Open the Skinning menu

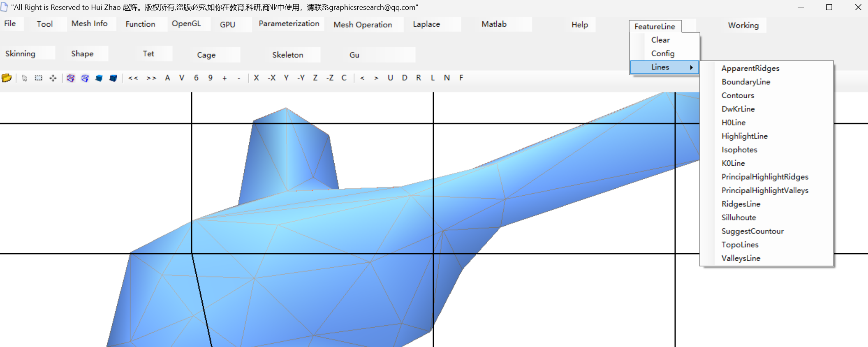point(20,53)
